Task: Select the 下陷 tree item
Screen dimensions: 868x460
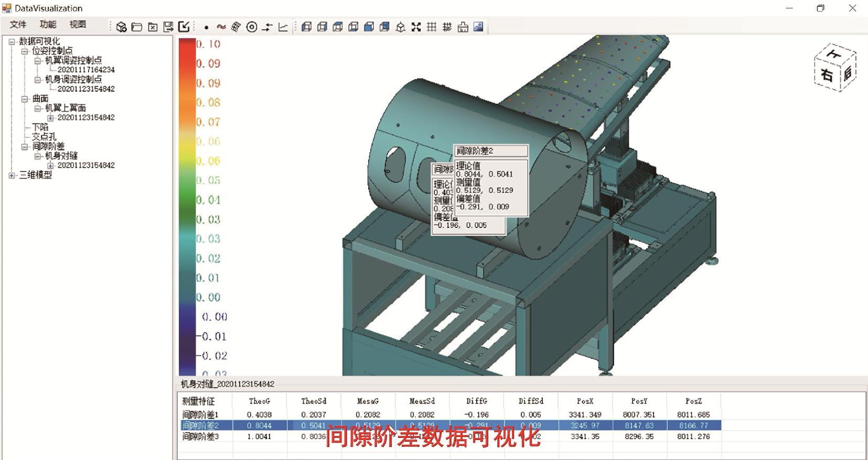Action: click(x=40, y=127)
